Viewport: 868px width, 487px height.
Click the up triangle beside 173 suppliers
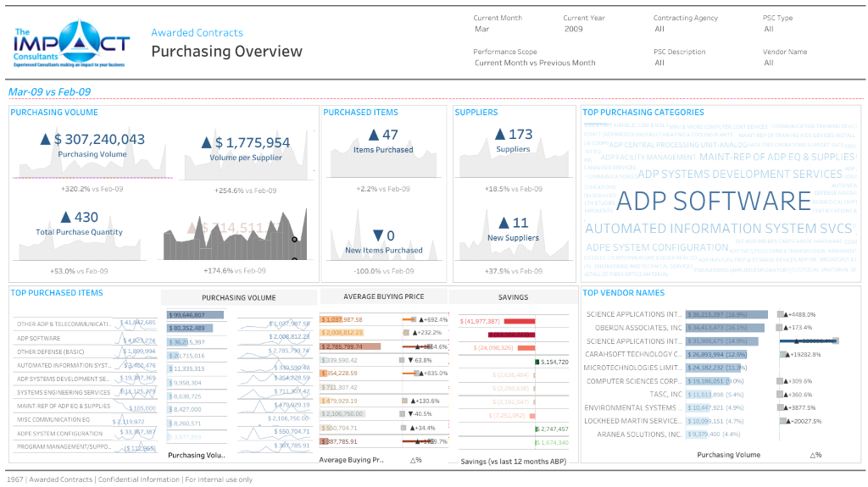500,134
